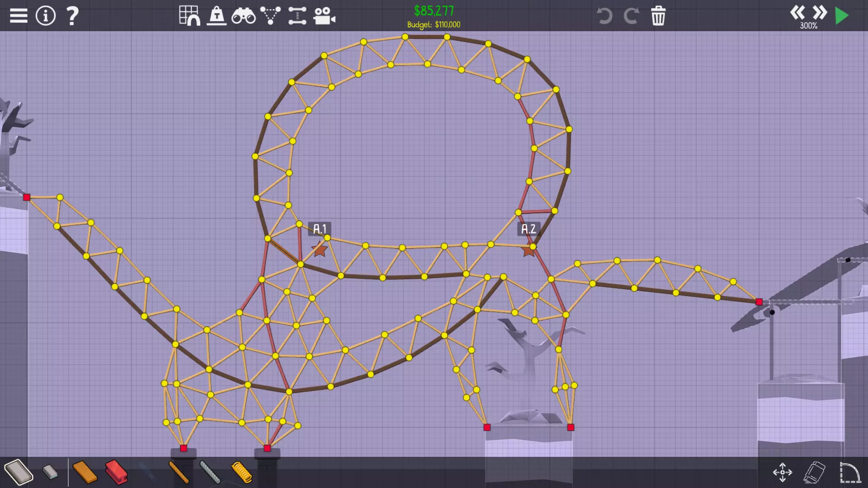Open the help question mark
The height and width of the screenshot is (488, 868).
click(x=72, y=16)
